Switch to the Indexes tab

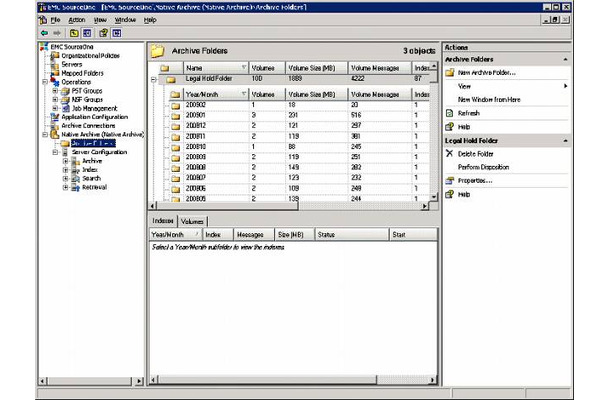163,221
